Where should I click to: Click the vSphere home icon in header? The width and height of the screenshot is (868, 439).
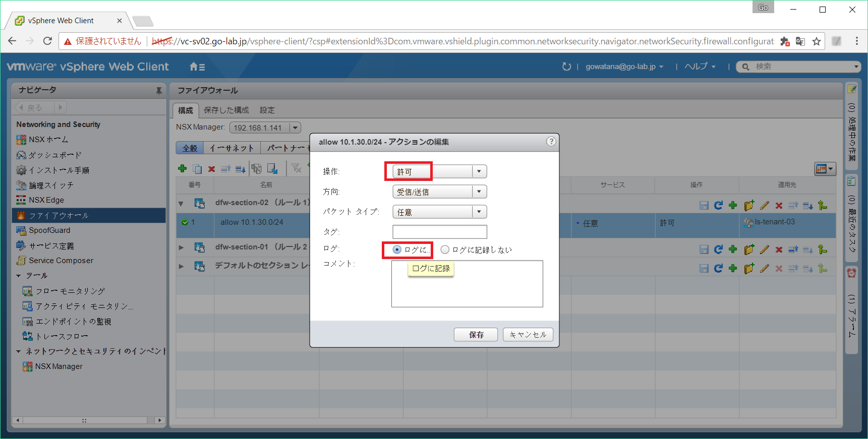coord(197,67)
